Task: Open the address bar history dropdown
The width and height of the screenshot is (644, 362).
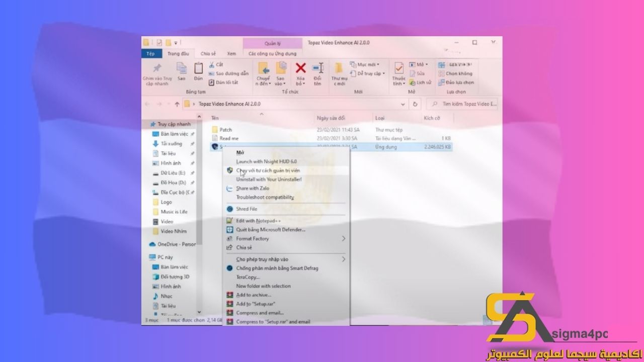Action: coord(403,104)
